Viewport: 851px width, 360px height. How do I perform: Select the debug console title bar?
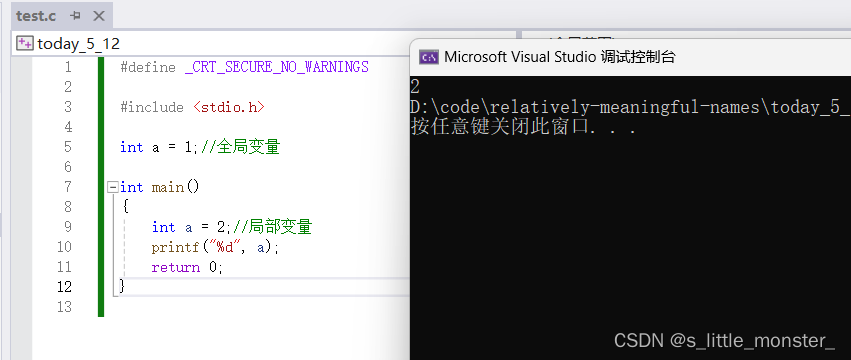[x=630, y=57]
